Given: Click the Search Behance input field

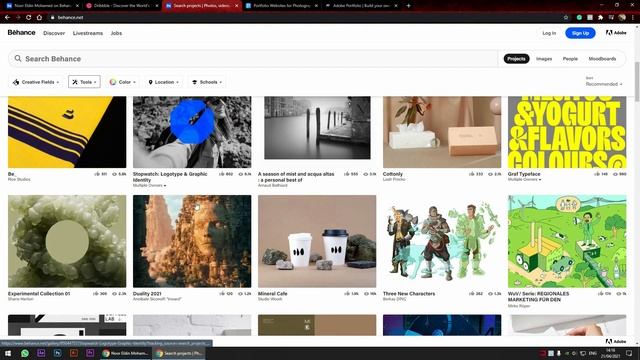Looking at the screenshot, I should click(253, 59).
